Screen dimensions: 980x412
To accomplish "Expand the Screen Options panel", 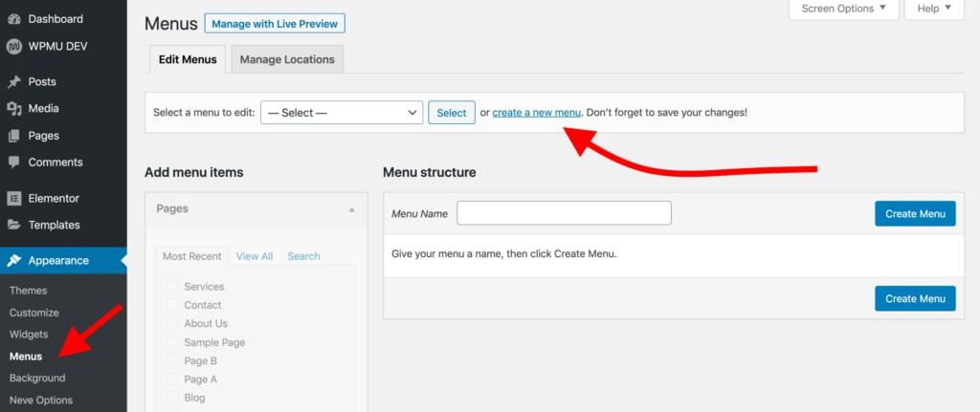I will tap(844, 9).
